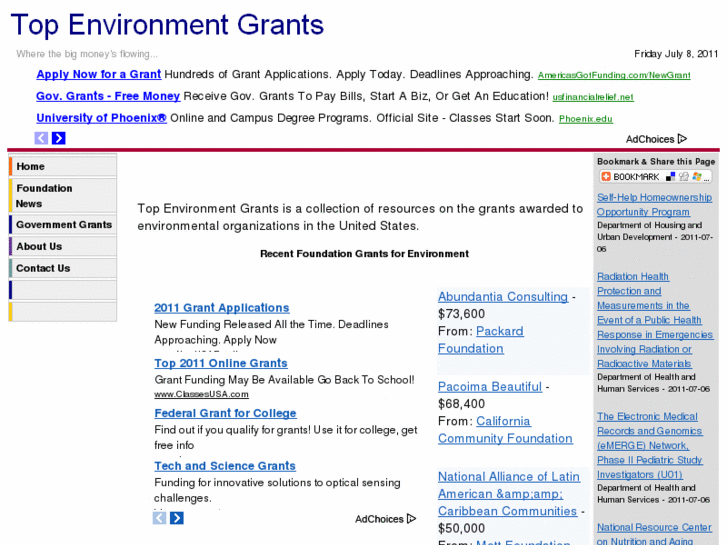Click the top AdChoices label

[x=650, y=139]
